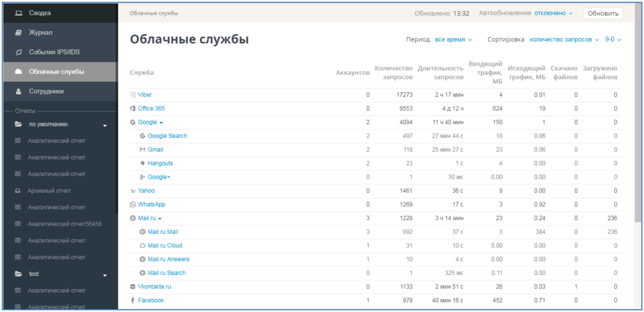Collapse the Google service group

(161, 122)
